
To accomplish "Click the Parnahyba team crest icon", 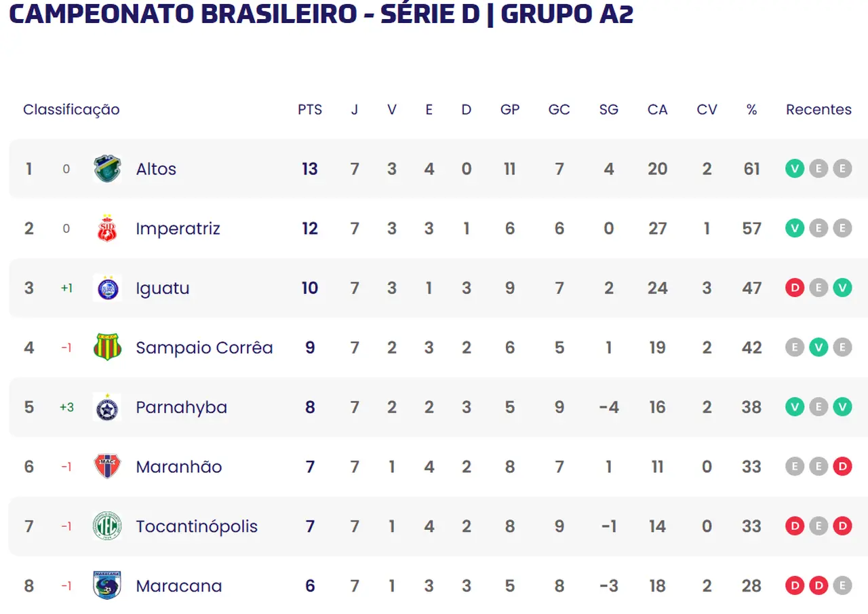I will [107, 407].
